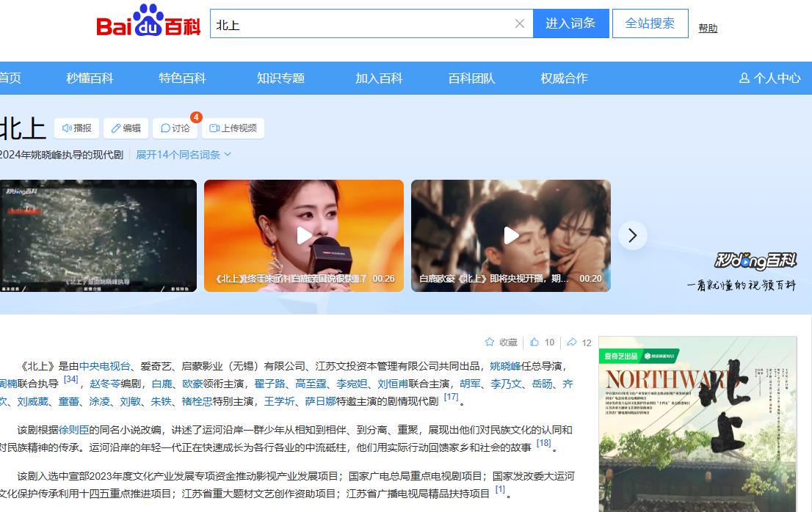Open the 权威合作 nav item
Image resolution: width=812 pixels, height=512 pixels.
coord(564,78)
